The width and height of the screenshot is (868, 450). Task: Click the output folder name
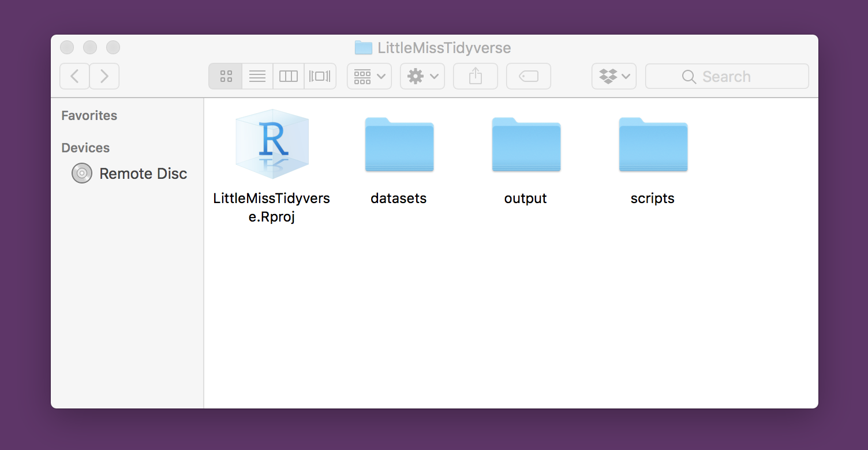[x=526, y=198]
